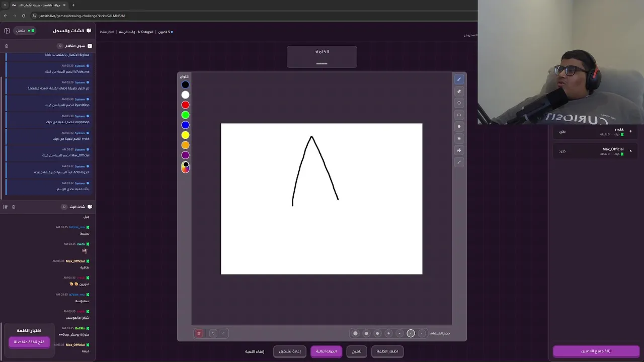Choose the smallest brush size
Viewport: 644px width, 362px height.
click(422, 333)
